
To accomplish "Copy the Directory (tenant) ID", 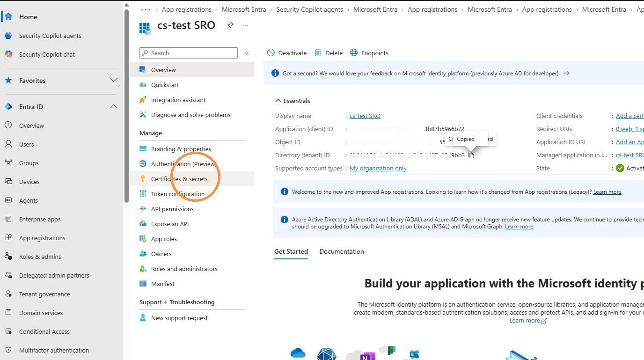I will pos(471,155).
